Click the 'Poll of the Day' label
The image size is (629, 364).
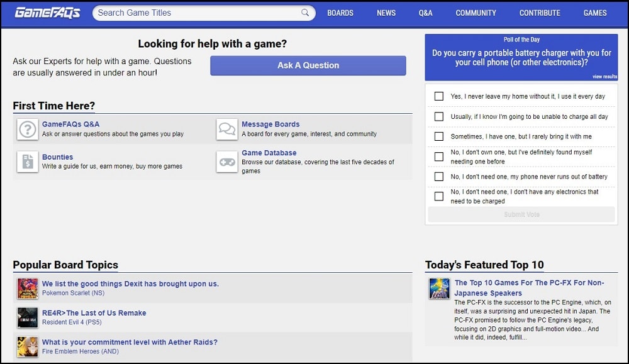(x=521, y=40)
